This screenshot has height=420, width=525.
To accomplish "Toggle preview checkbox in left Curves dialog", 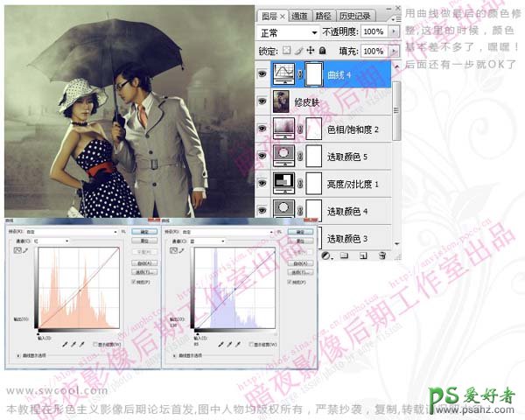I will (x=134, y=282).
